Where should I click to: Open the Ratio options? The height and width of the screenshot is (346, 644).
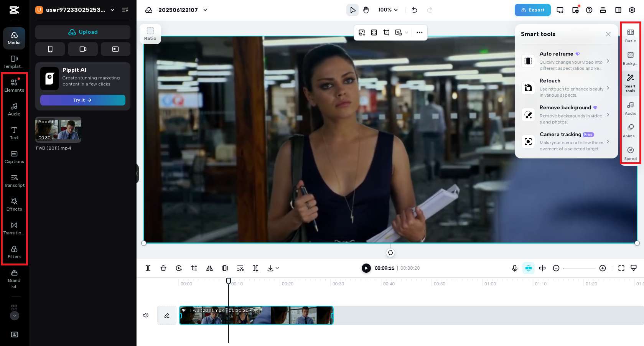[x=150, y=34]
